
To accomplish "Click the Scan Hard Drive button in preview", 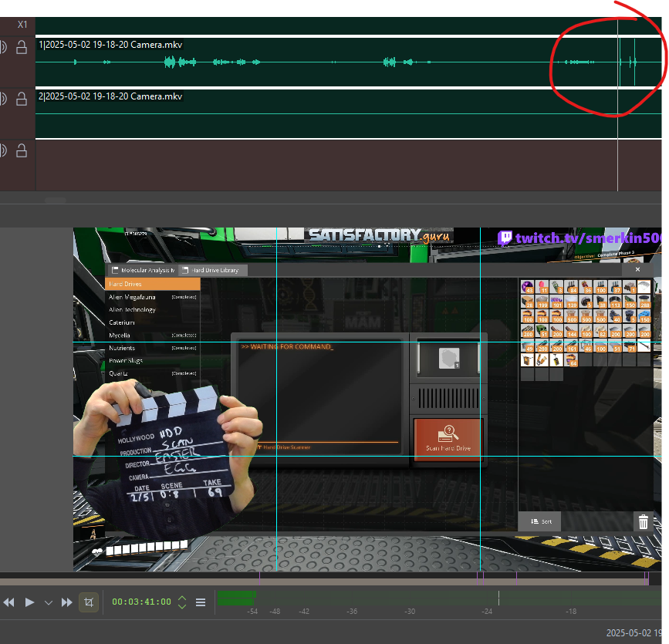I will click(x=448, y=440).
